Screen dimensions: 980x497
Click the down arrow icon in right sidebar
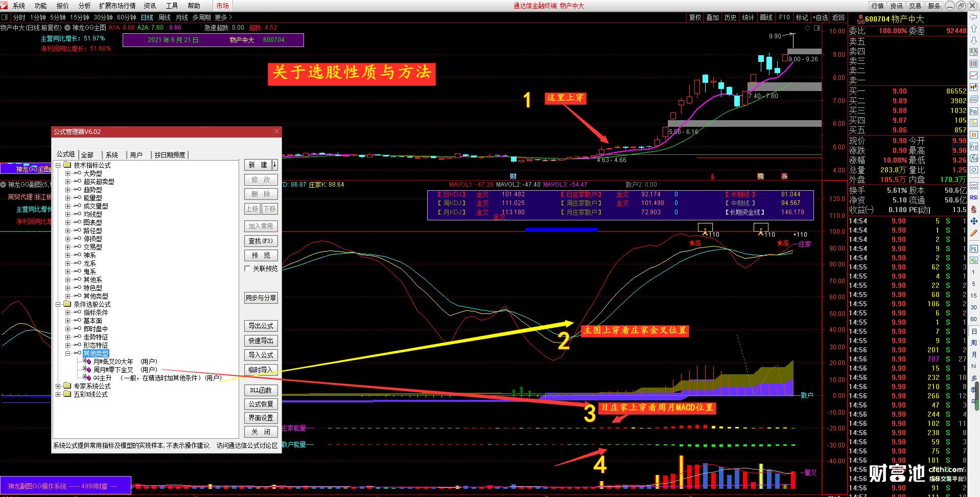(x=973, y=40)
